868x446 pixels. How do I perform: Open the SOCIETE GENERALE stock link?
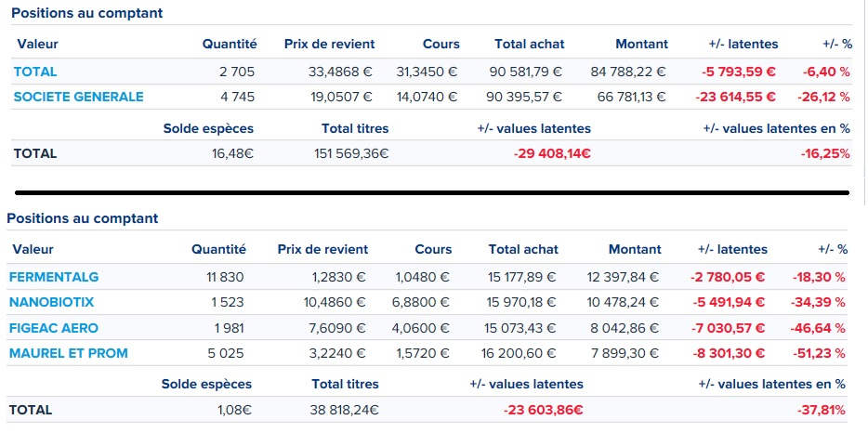[79, 97]
